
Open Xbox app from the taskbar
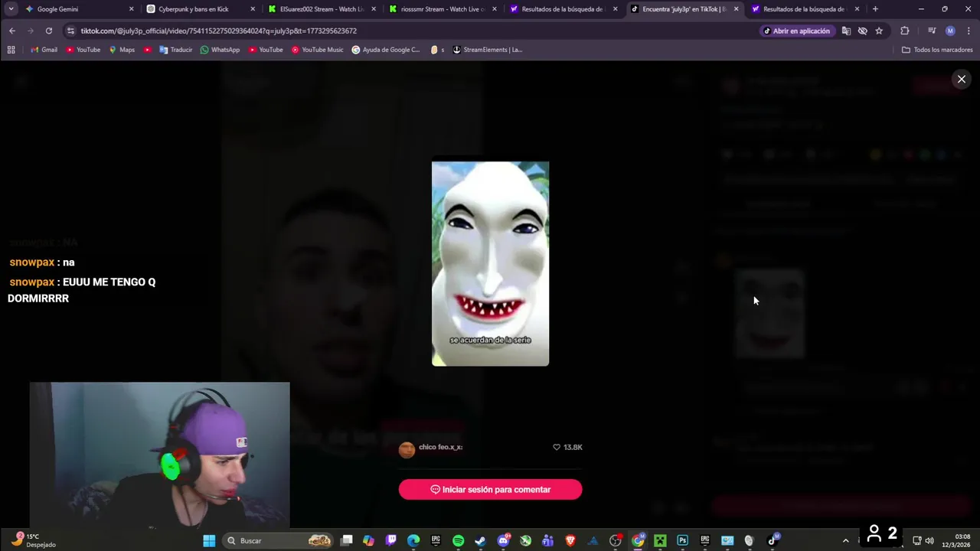525,540
